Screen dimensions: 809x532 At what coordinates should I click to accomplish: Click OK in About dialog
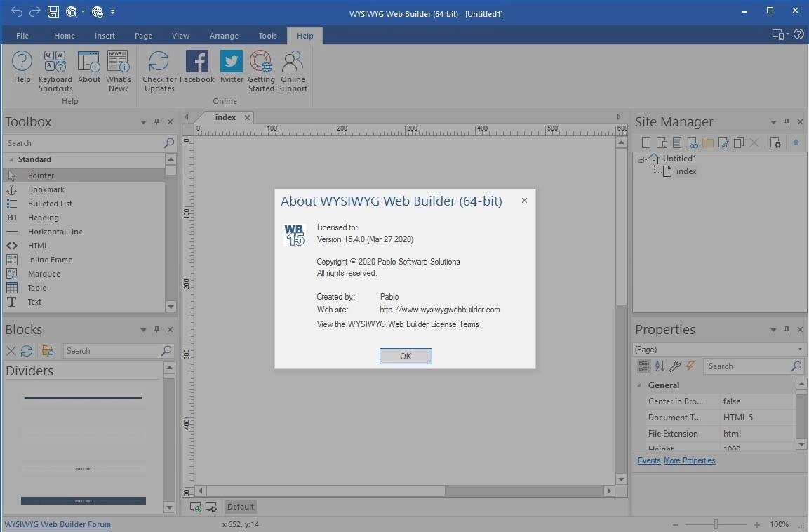coord(406,356)
